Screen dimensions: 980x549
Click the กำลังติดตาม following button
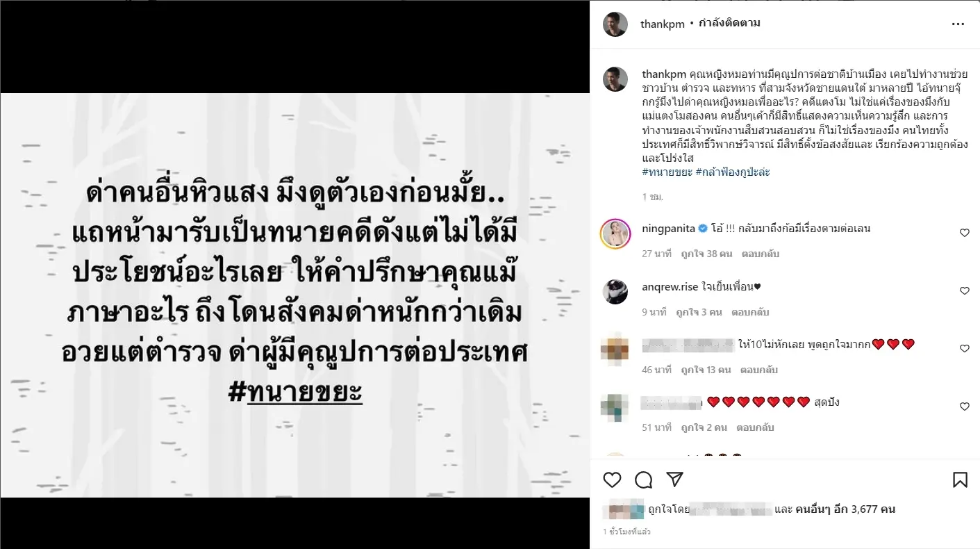pos(729,24)
